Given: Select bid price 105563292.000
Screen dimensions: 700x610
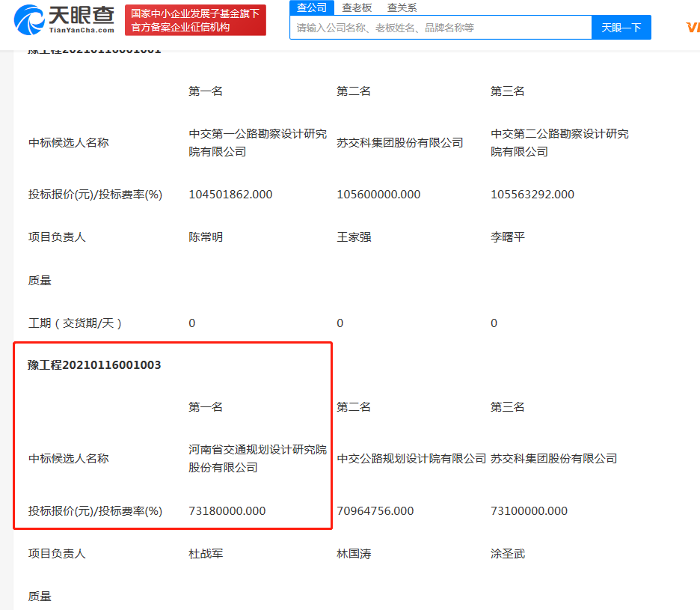Looking at the screenshot, I should [x=532, y=195].
